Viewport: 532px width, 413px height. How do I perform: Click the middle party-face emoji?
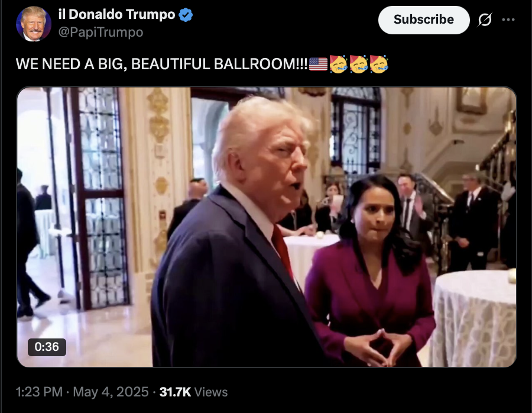click(x=359, y=64)
